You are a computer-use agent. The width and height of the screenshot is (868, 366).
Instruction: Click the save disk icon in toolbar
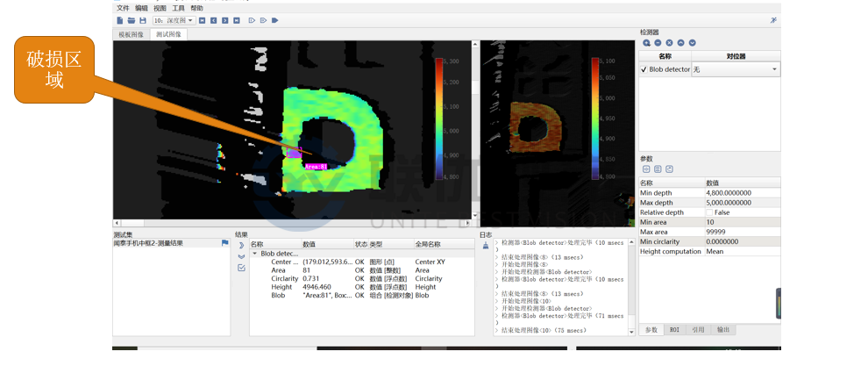141,20
